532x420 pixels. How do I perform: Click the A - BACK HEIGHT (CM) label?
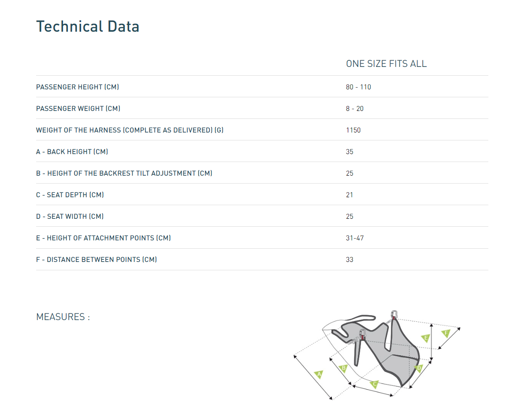click(72, 152)
